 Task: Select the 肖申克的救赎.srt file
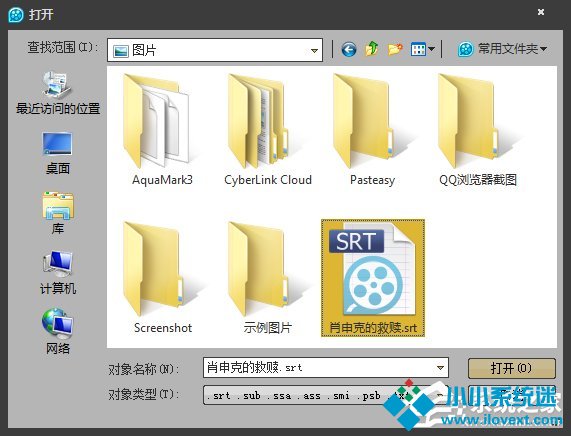click(x=373, y=278)
